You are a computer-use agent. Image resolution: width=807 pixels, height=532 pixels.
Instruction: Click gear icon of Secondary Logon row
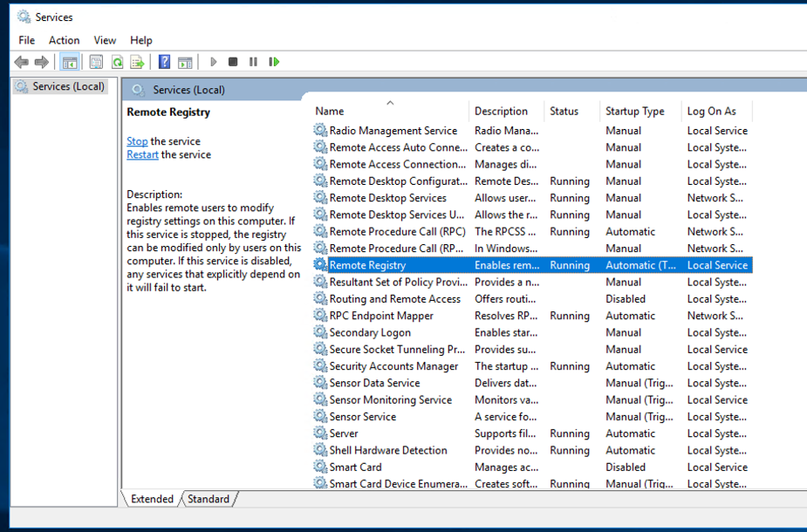pyautogui.click(x=320, y=332)
